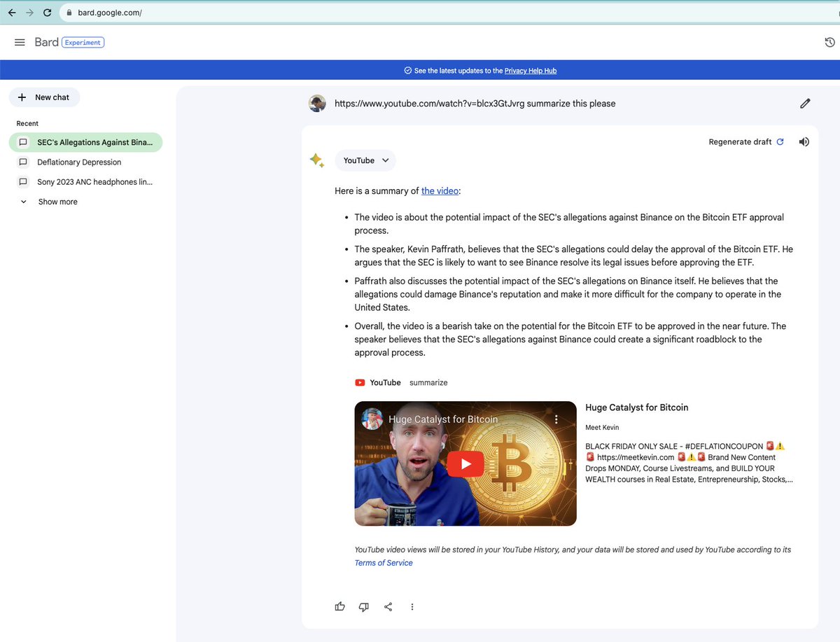This screenshot has width=840, height=642.
Task: Open the Terms of Service link
Action: 384,563
